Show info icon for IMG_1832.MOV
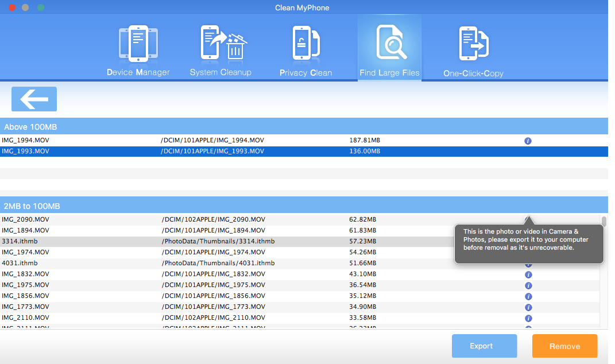The height and width of the screenshot is (364, 615). coord(528,274)
